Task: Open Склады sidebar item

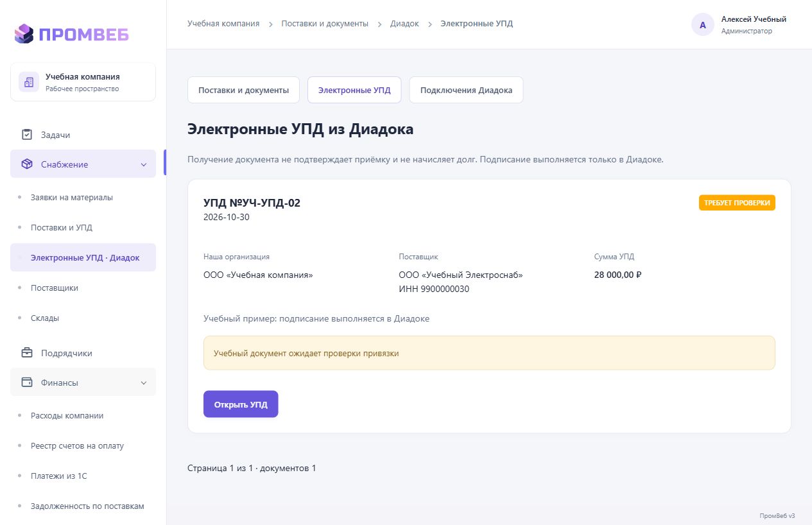Action: click(x=83, y=318)
